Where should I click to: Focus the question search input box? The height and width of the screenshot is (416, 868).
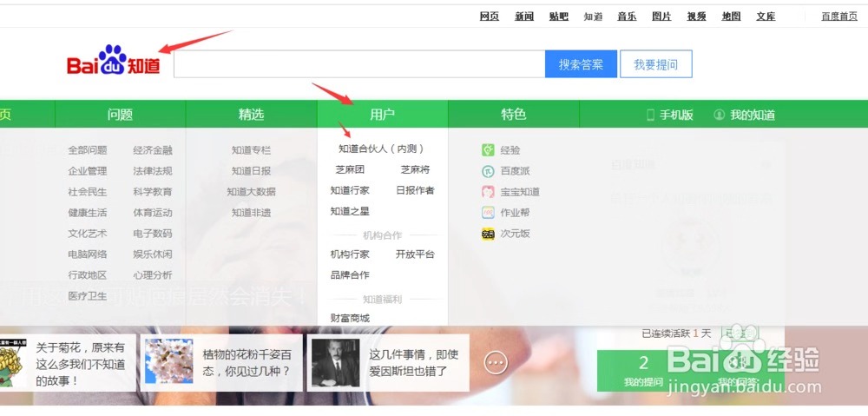(359, 64)
